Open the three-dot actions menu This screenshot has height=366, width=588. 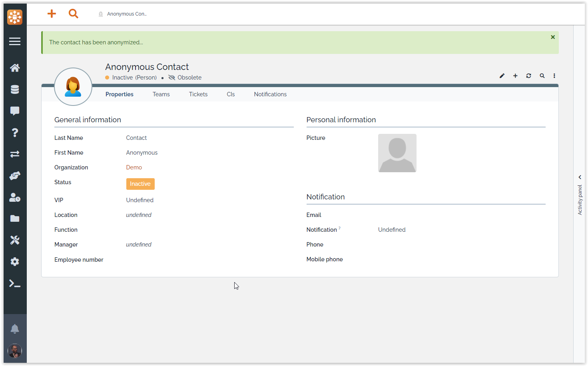[x=554, y=76]
